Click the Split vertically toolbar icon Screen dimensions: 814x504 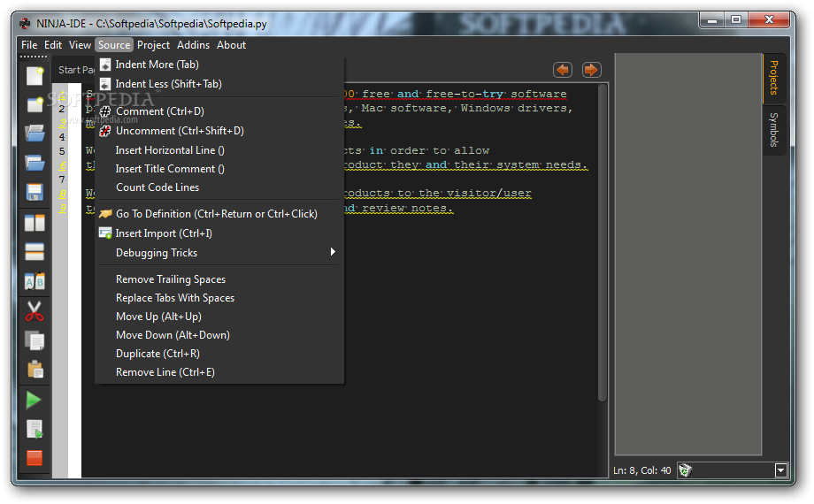tap(35, 223)
